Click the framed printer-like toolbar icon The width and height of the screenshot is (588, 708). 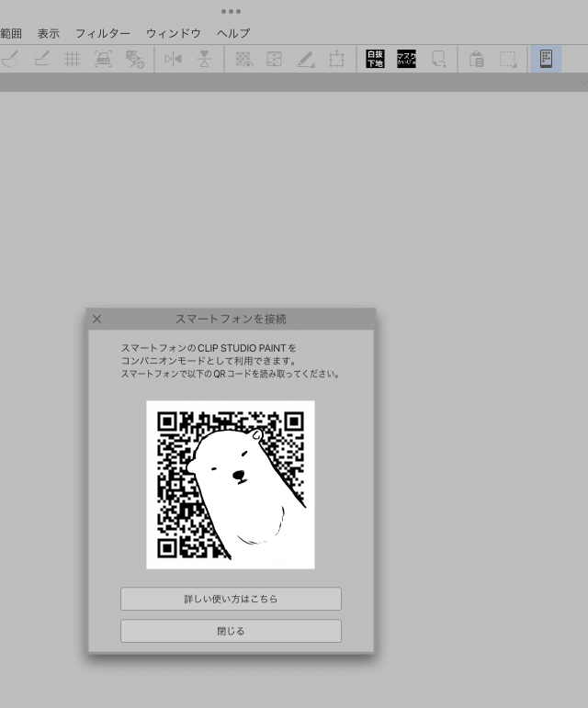pos(103,59)
